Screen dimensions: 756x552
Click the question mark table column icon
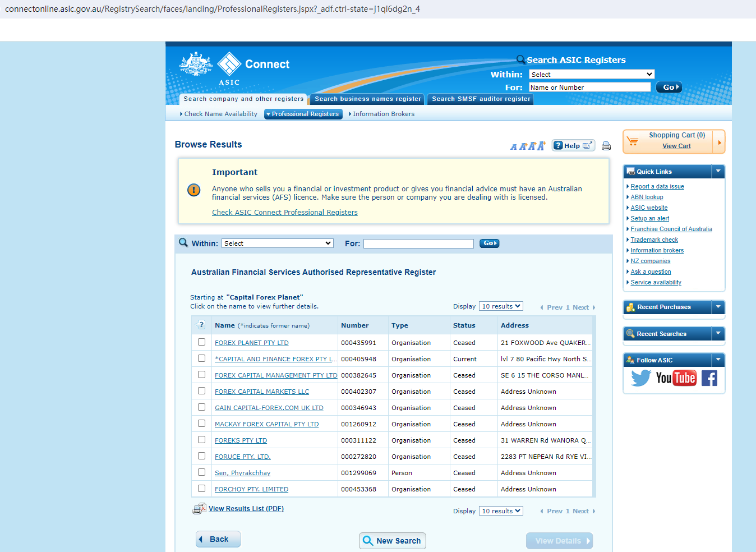[201, 325]
